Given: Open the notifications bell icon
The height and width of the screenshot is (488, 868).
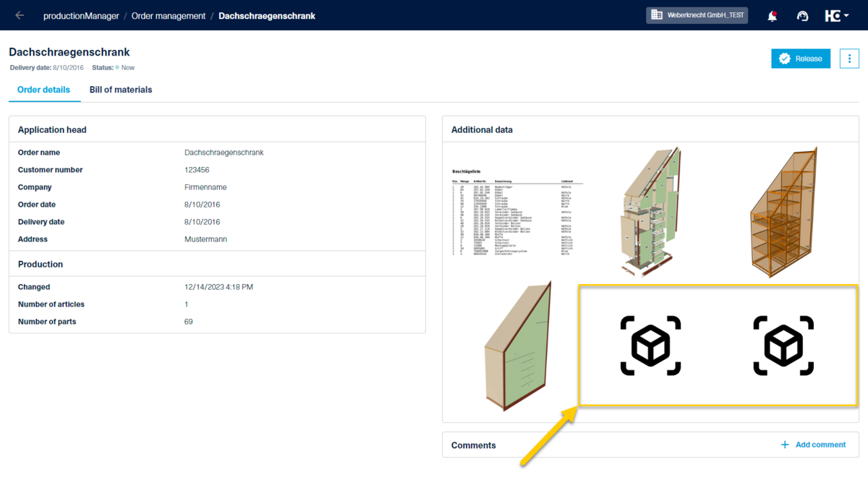Looking at the screenshot, I should click(773, 15).
